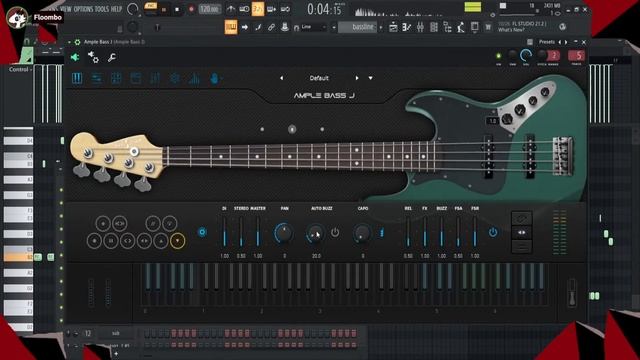Click the stamp icon next to the link icon
640x360 pixels.
coord(284,27)
